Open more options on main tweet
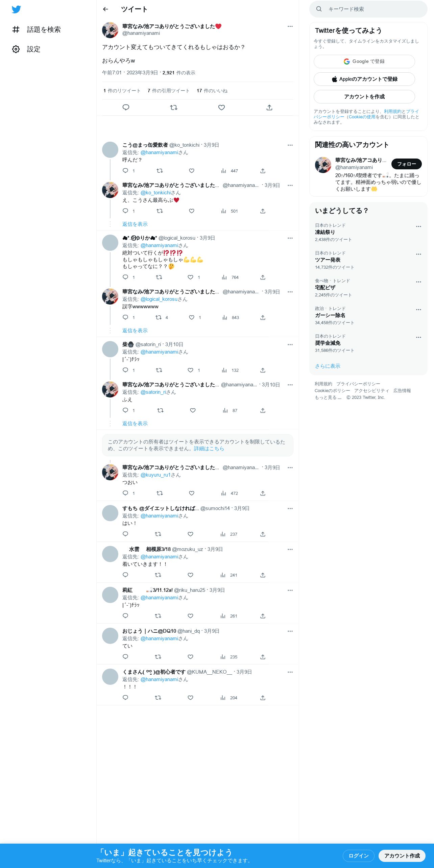Screen dimensions: 434x868 pyautogui.click(x=290, y=26)
